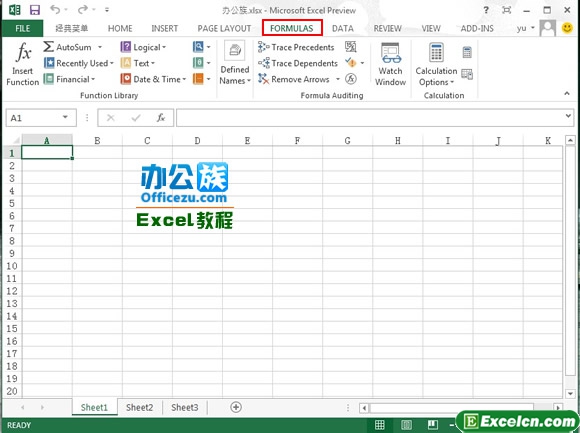Select the Sheet1 tab
580x433 pixels.
click(94, 407)
